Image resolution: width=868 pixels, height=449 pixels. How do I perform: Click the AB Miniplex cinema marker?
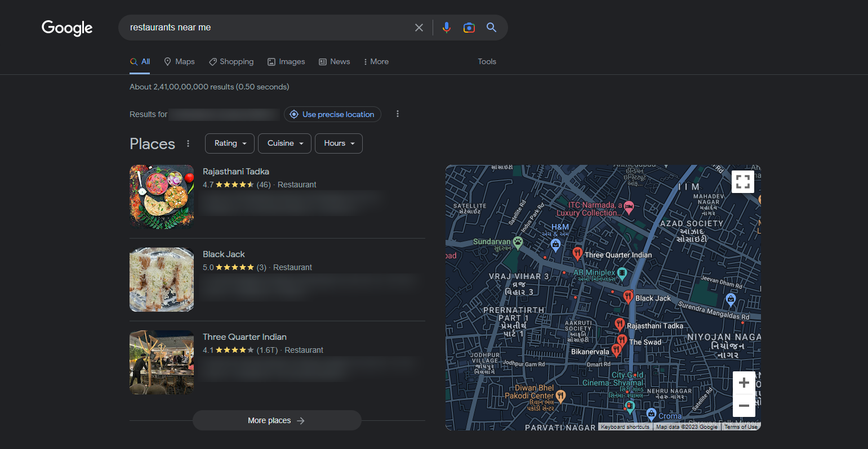(x=622, y=274)
